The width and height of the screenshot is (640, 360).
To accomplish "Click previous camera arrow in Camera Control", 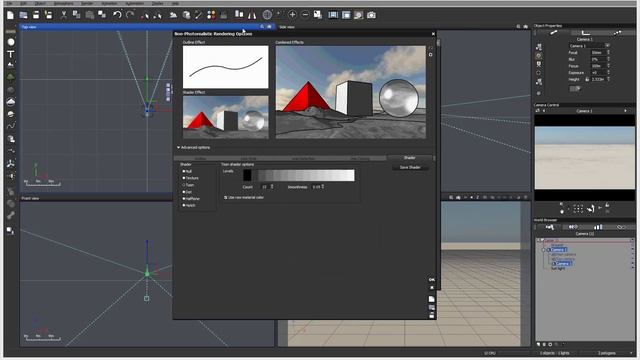I will pyautogui.click(x=543, y=111).
